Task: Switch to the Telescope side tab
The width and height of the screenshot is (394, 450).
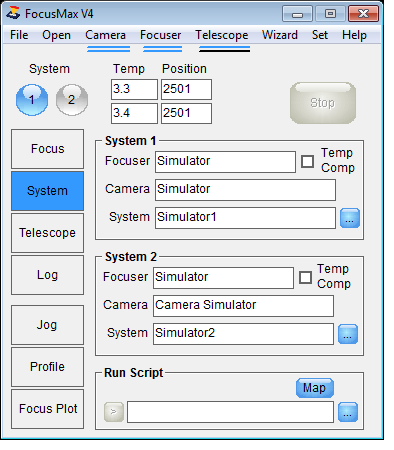Action: point(47,233)
